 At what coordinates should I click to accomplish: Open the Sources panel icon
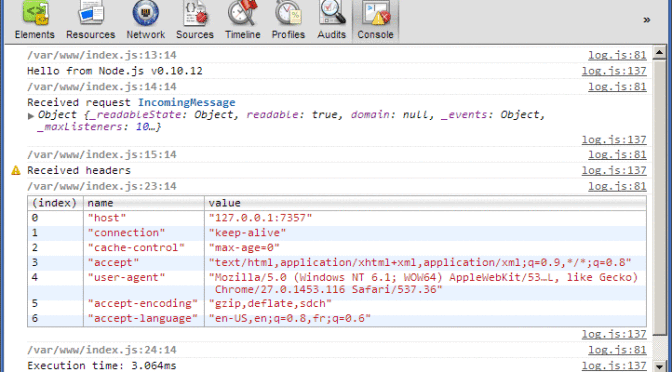195,13
